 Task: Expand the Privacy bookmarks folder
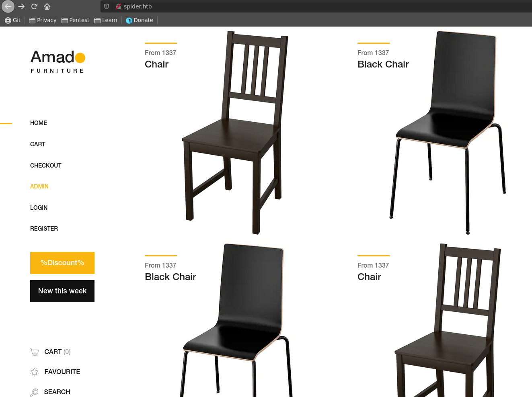coord(43,20)
